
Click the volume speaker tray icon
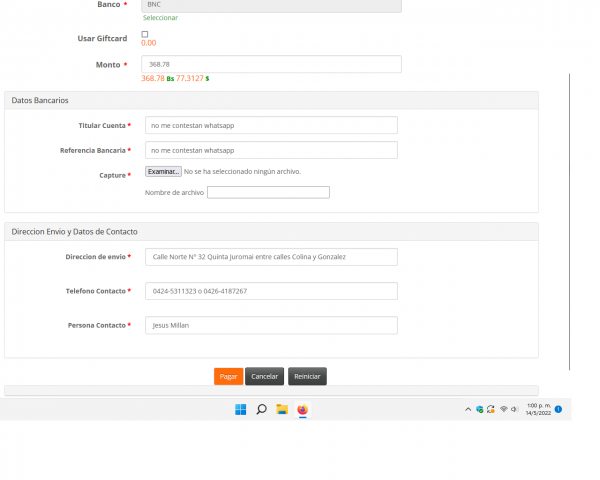pos(515,409)
